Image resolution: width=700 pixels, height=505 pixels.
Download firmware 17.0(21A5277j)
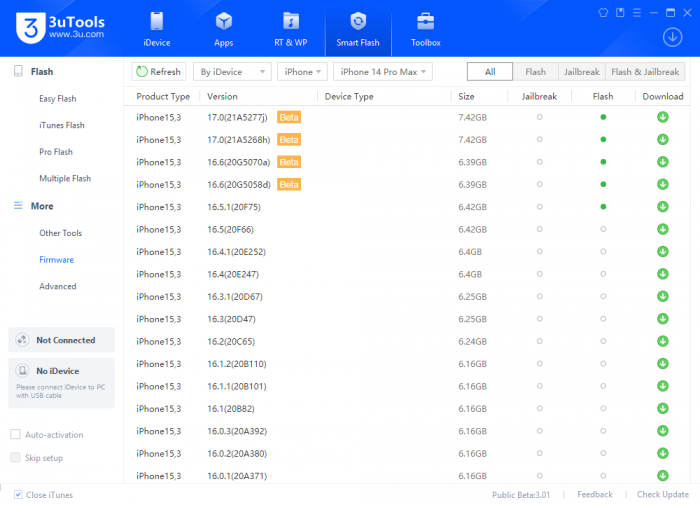[662, 117]
